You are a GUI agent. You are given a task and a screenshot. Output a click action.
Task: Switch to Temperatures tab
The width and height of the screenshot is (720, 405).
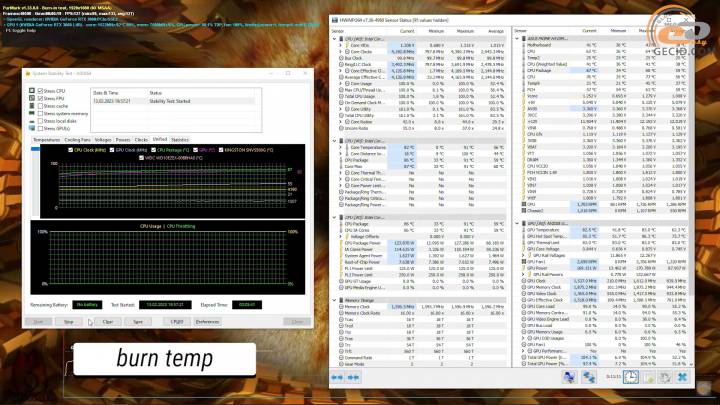point(46,140)
